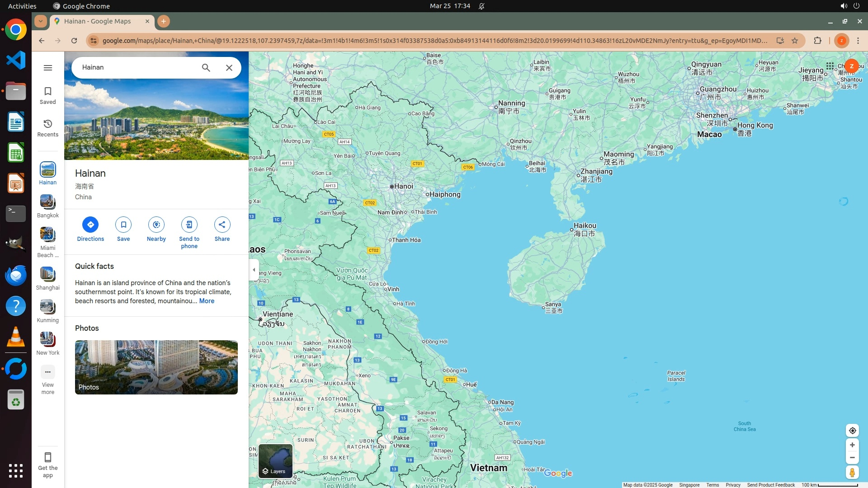868x488 pixels.
Task: Share the Hainan place
Action: (x=222, y=225)
